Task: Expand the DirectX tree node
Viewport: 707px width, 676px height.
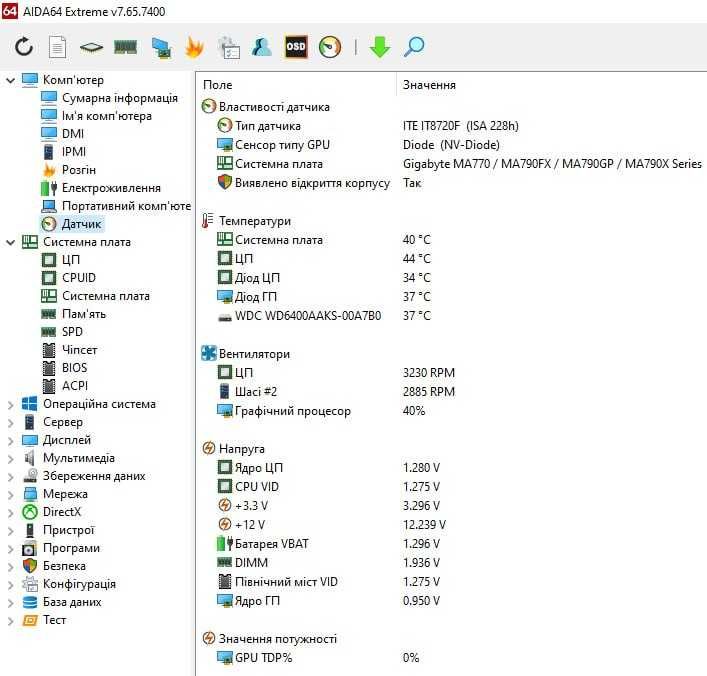Action: tap(10, 513)
